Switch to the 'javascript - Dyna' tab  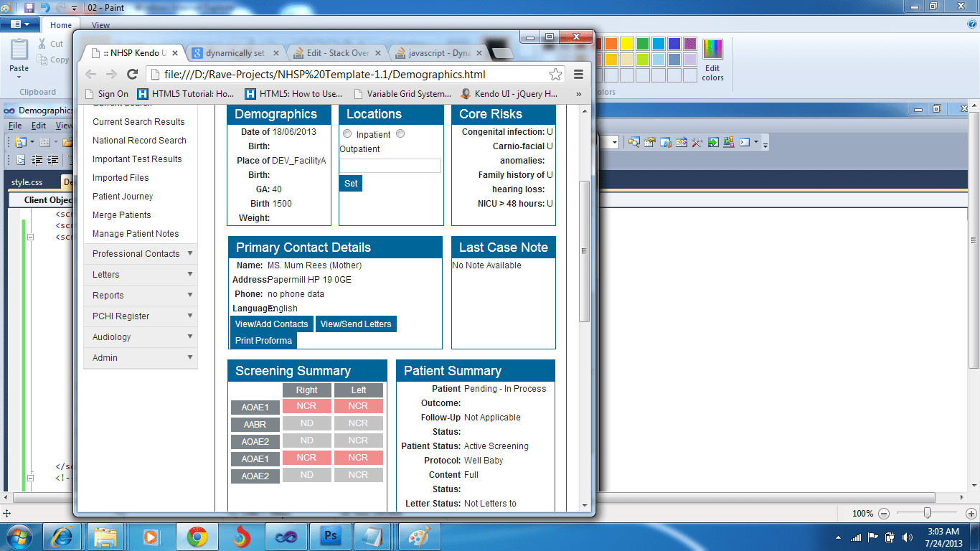[x=439, y=53]
